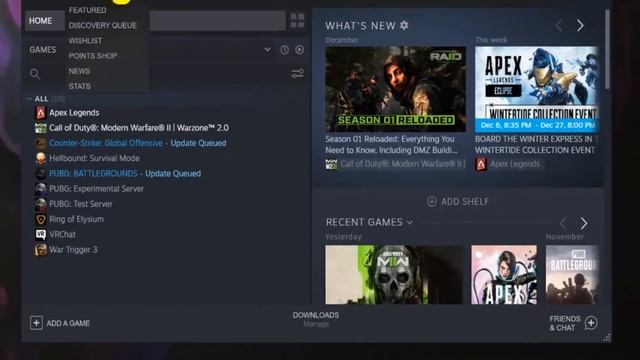Click the Apex Legends Eclipse thumbnail
Screen dimensions: 640x360
click(x=536, y=89)
